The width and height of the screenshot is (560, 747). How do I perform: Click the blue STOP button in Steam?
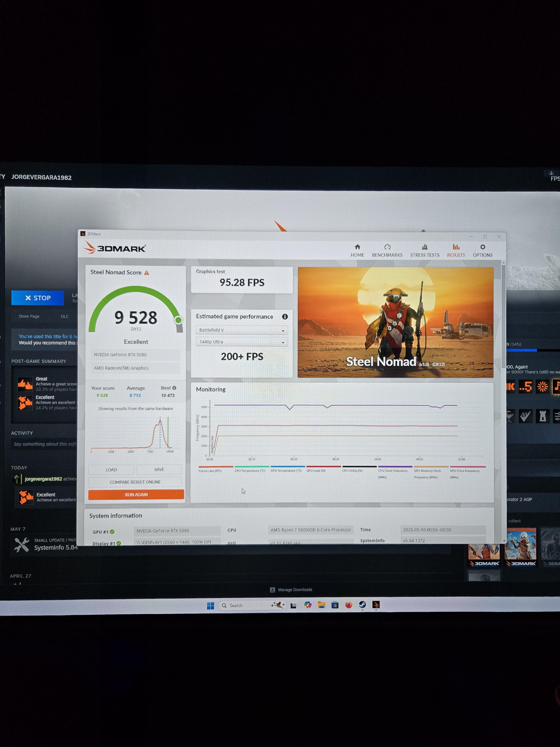[38, 298]
